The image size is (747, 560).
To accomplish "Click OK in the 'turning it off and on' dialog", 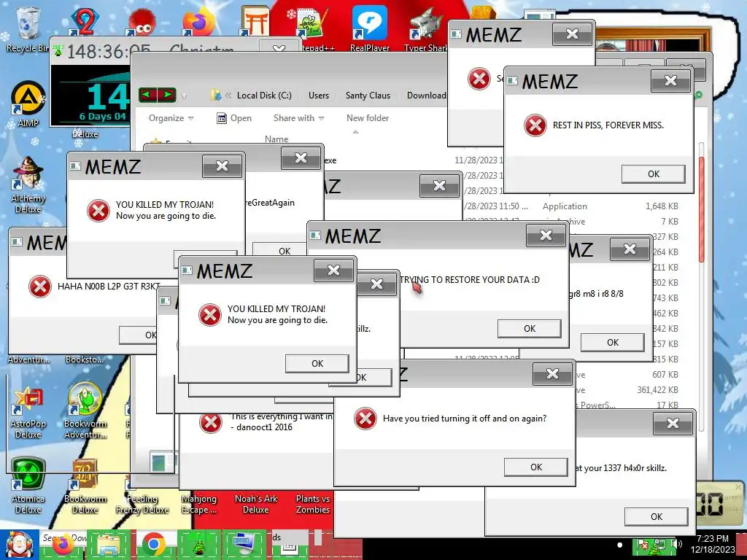I will pyautogui.click(x=536, y=467).
